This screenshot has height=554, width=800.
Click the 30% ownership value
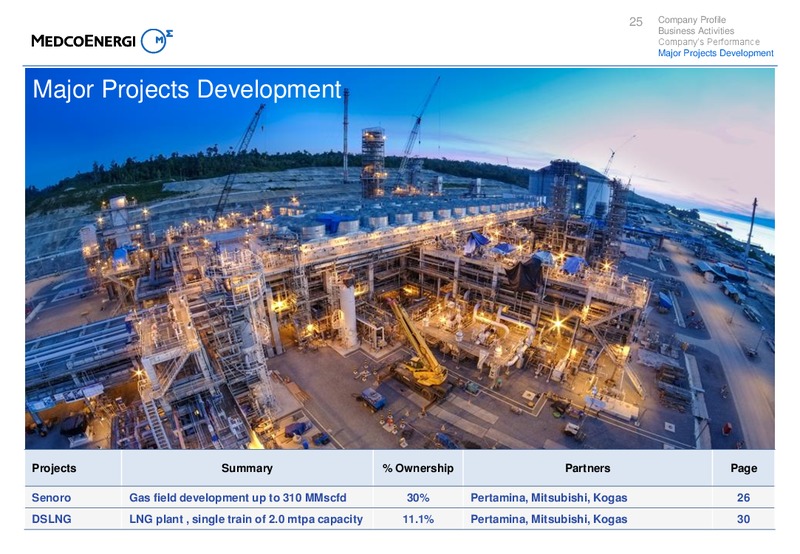[418, 497]
